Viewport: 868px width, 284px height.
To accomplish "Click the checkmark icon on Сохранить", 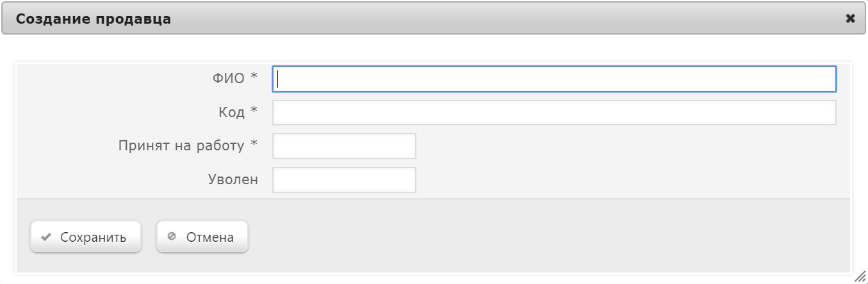I will (45, 237).
